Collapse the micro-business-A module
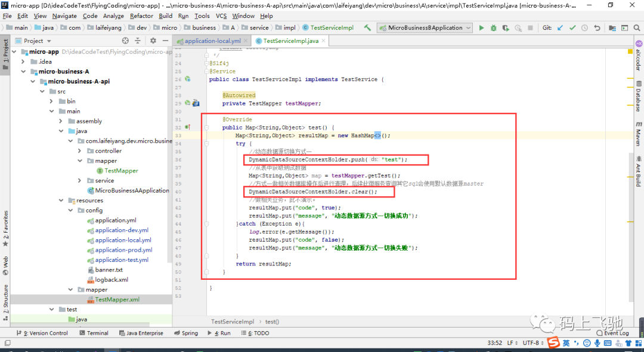This screenshot has height=352, width=644. [x=23, y=72]
